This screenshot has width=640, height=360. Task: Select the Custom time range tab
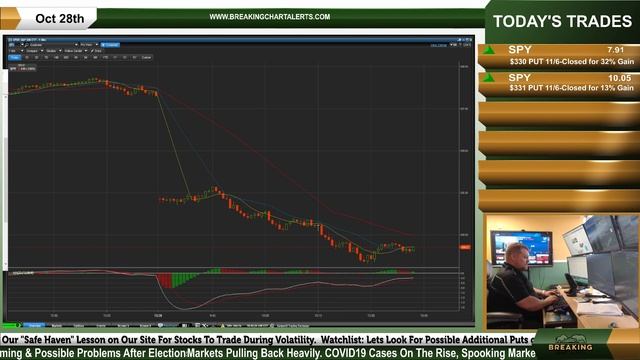(x=147, y=58)
